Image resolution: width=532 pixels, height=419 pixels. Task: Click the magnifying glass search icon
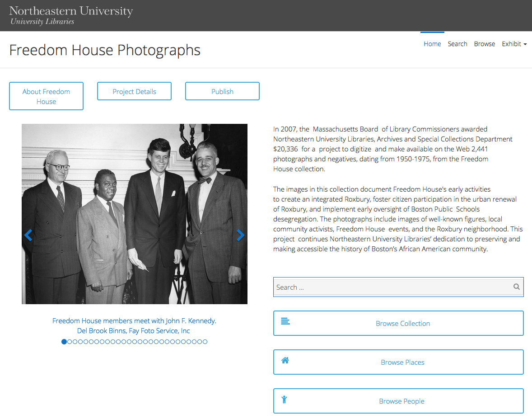516,287
